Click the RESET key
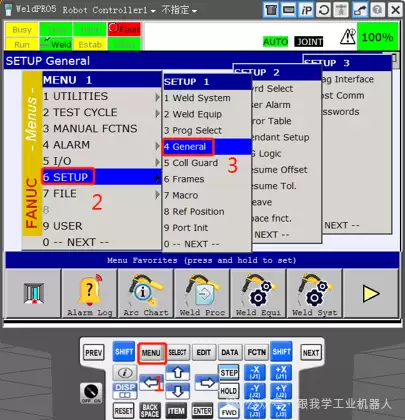The image size is (405, 420). click(x=123, y=411)
